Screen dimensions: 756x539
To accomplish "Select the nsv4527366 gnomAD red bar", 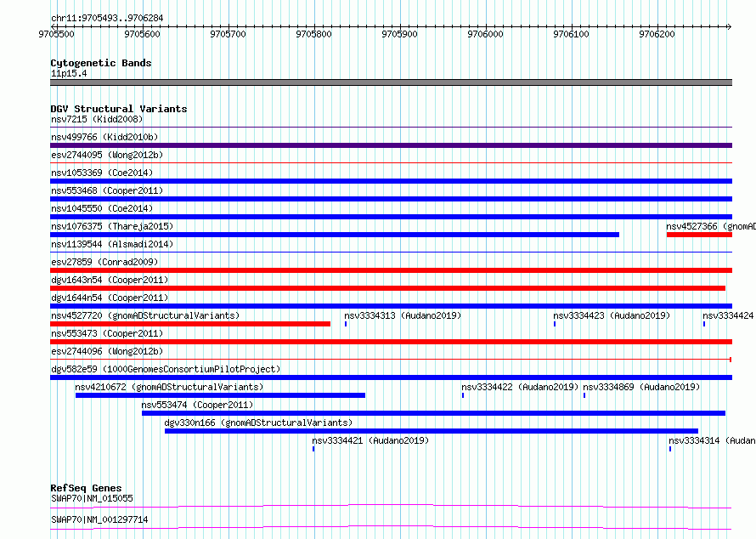I will 699,235.
